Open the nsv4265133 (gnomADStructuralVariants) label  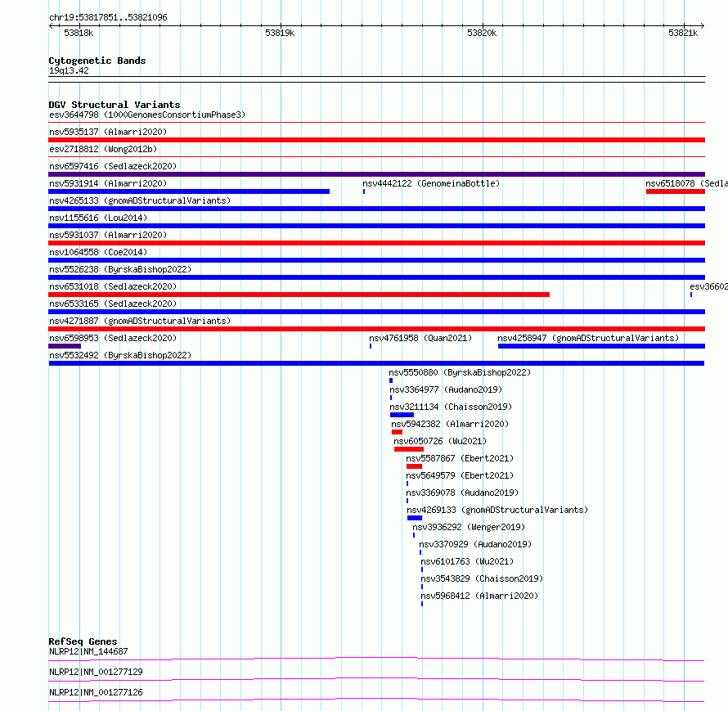coord(140,200)
